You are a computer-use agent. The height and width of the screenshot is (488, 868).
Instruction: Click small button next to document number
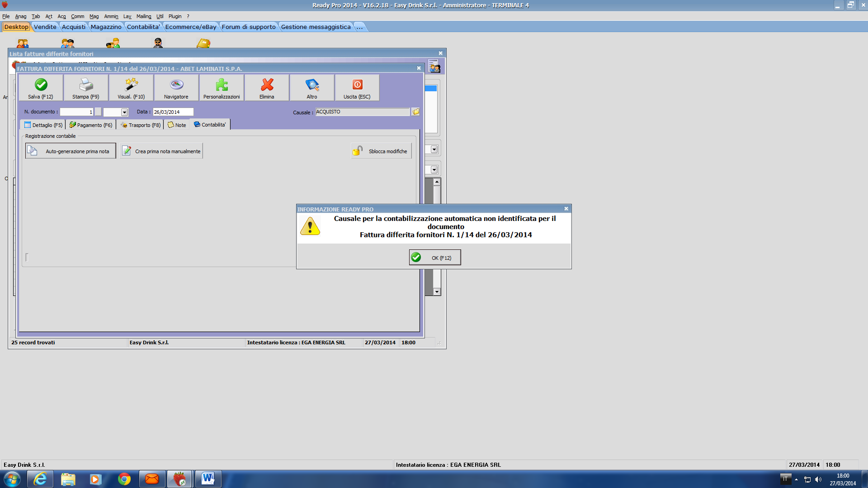click(98, 112)
